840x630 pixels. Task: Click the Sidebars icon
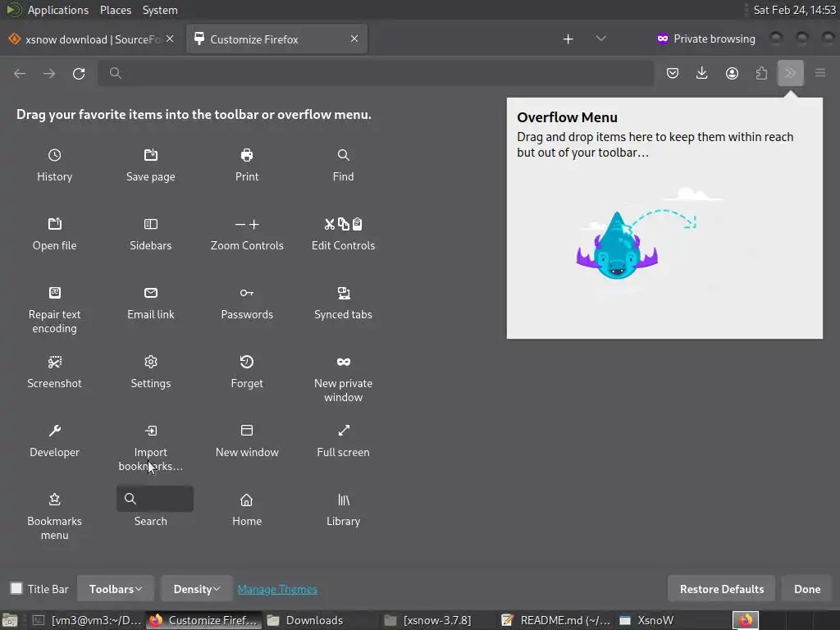pos(151,224)
